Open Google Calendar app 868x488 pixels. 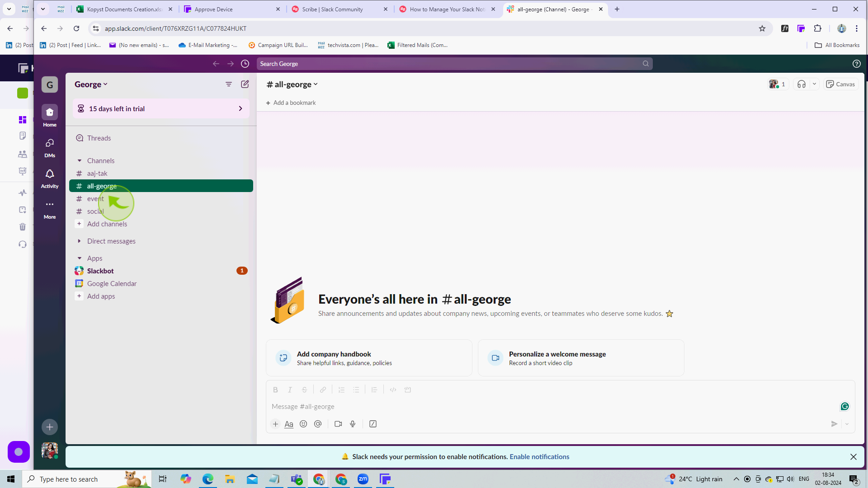click(161, 284)
